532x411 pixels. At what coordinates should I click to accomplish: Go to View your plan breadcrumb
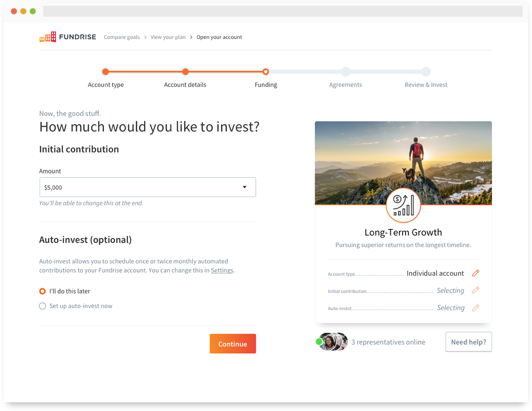click(x=168, y=37)
